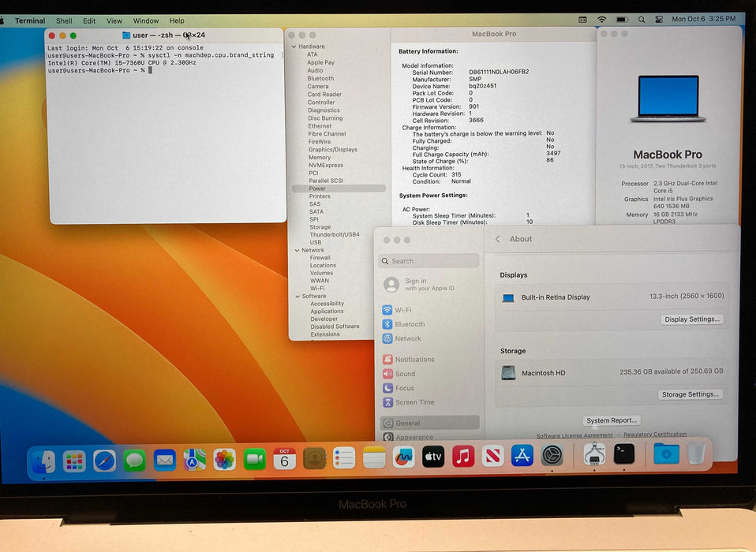Open the Trash in the Dock

tap(696, 453)
